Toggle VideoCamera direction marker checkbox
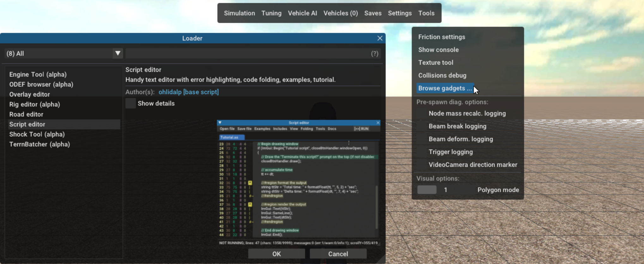 point(422,165)
